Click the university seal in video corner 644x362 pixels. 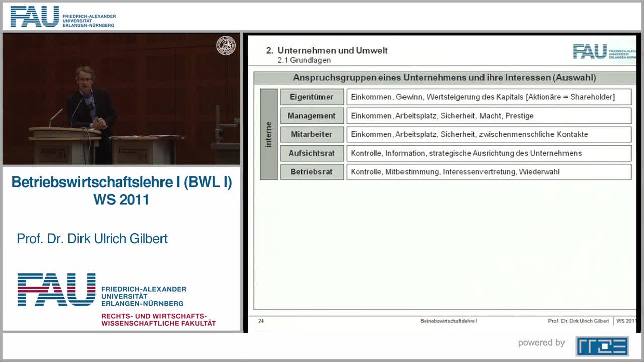click(226, 46)
